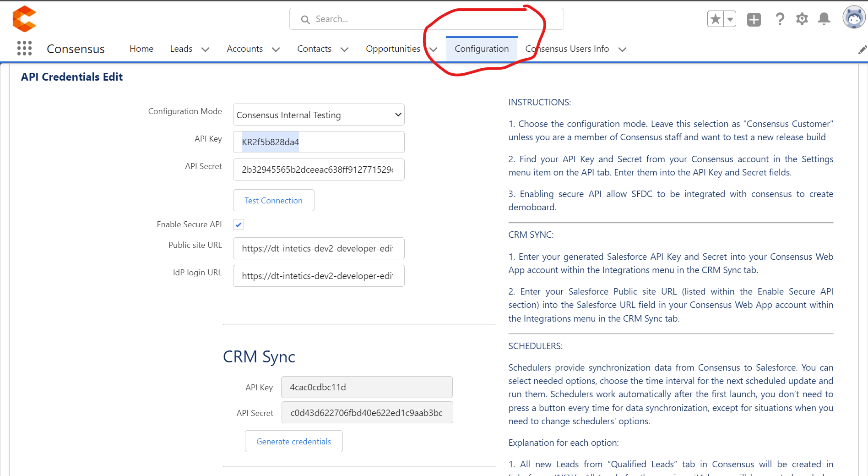
Task: Expand the Leads tab chevron
Action: pyautogui.click(x=205, y=49)
